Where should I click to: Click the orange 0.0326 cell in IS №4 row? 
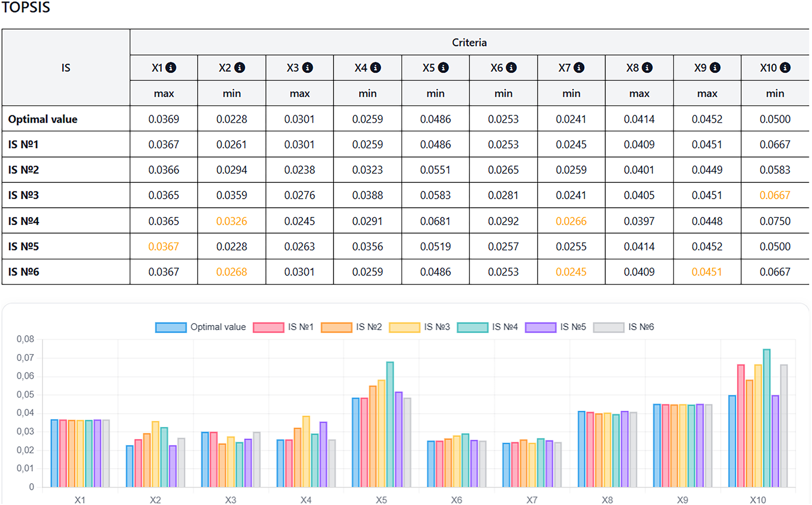(x=232, y=221)
